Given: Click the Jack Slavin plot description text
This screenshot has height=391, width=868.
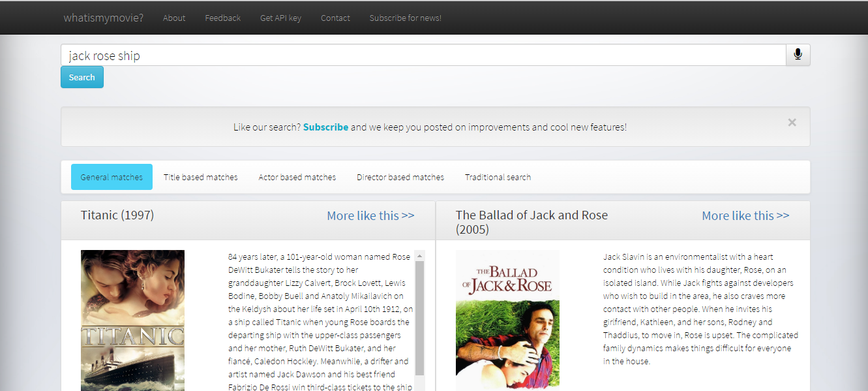Looking at the screenshot, I should (x=701, y=309).
